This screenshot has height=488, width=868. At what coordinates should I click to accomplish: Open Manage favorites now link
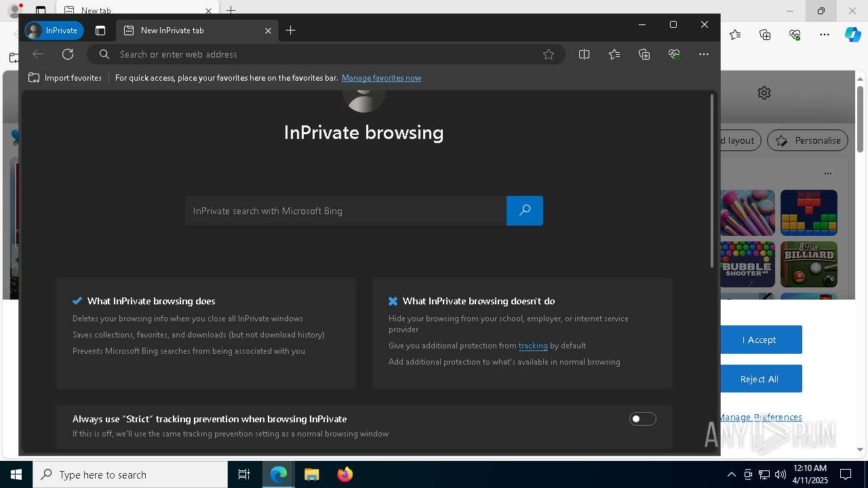point(381,78)
